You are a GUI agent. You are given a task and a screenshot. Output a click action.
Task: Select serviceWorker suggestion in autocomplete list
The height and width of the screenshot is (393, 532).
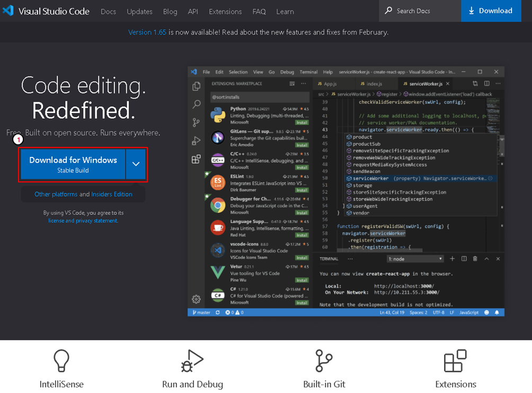421,178
